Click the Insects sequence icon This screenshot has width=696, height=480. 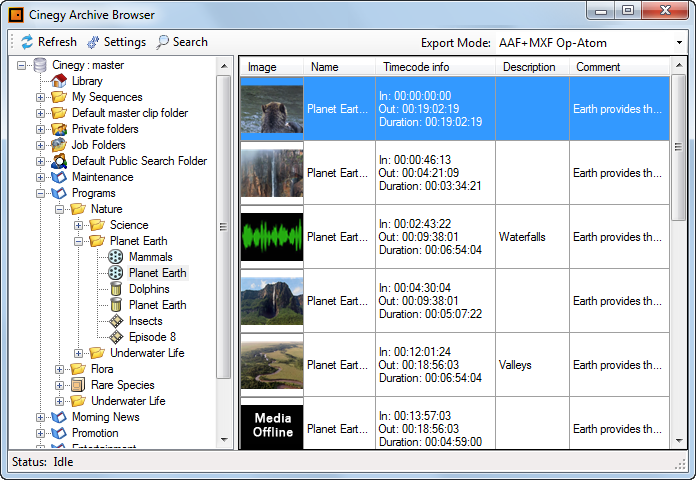116,321
